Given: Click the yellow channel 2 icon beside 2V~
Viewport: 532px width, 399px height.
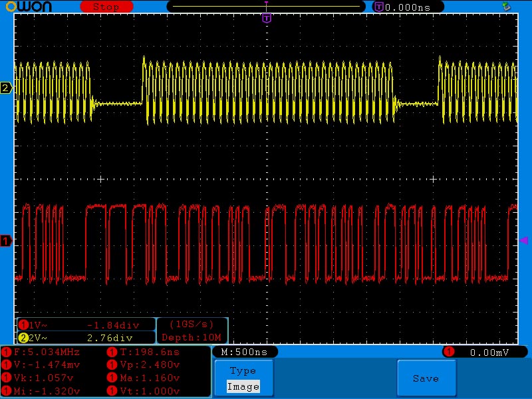Looking at the screenshot, I should [23, 338].
